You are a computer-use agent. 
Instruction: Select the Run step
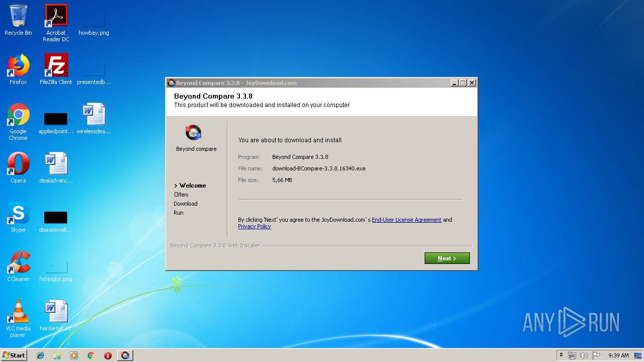click(179, 213)
